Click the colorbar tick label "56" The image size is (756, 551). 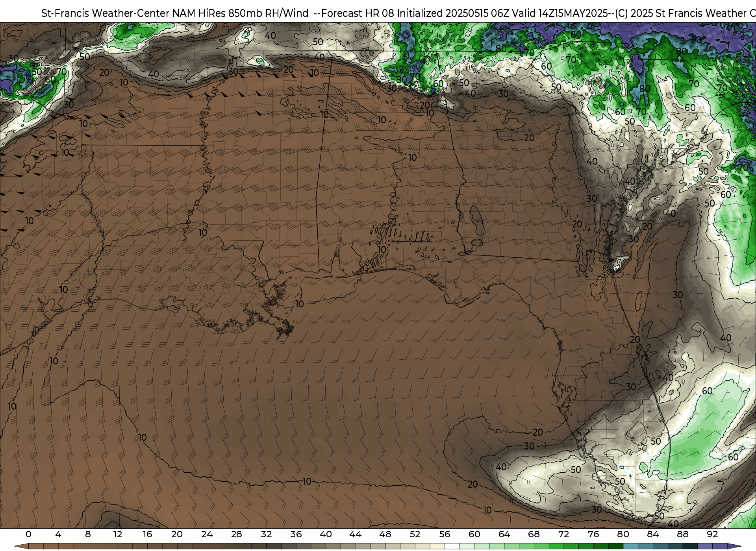pos(445,534)
